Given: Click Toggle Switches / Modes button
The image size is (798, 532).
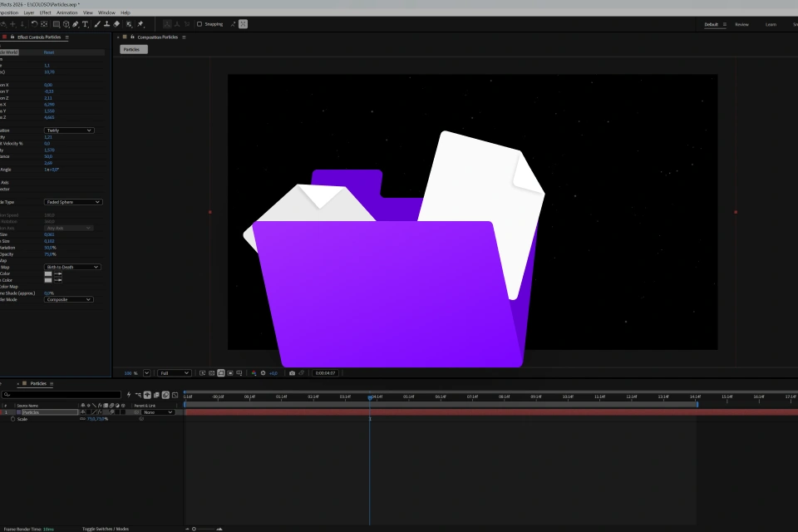Looking at the screenshot, I should tap(106, 529).
